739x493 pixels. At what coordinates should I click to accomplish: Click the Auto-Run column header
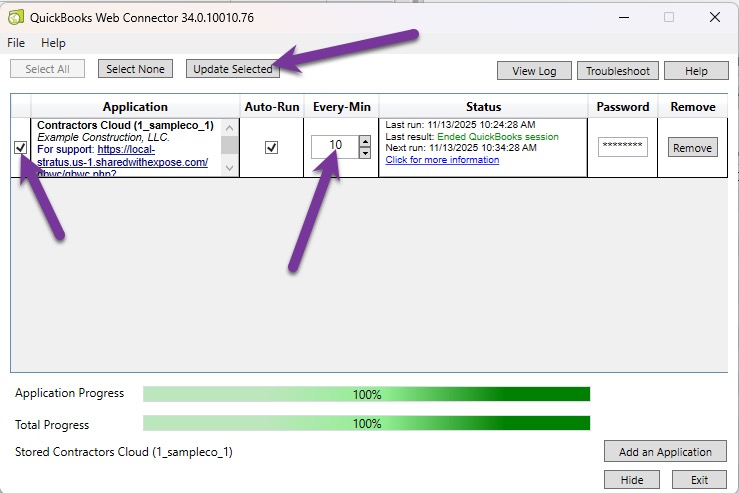pos(272,107)
